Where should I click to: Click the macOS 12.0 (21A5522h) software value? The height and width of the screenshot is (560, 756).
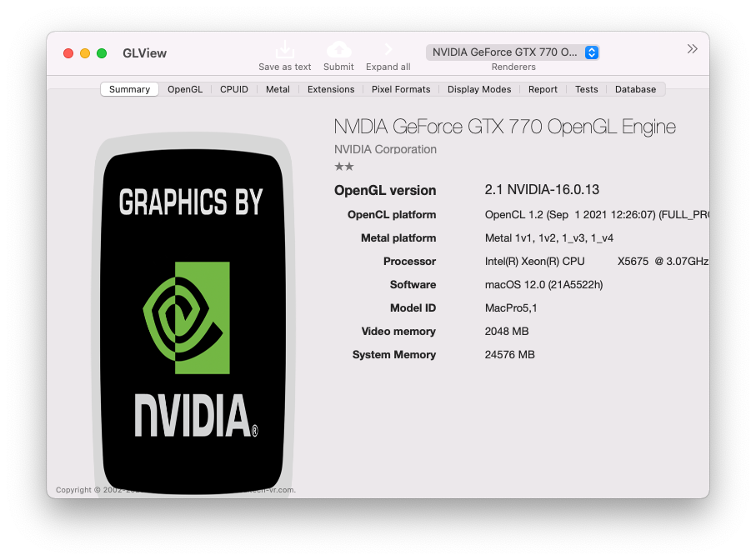(543, 284)
